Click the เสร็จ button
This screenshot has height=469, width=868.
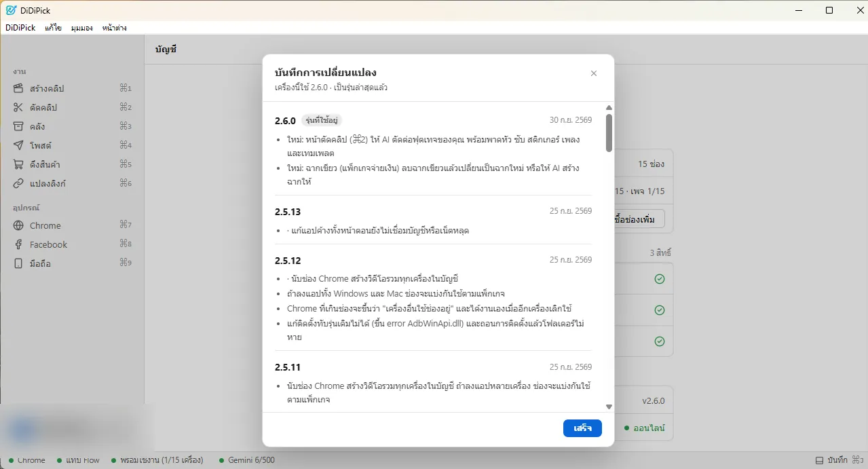[x=582, y=428]
